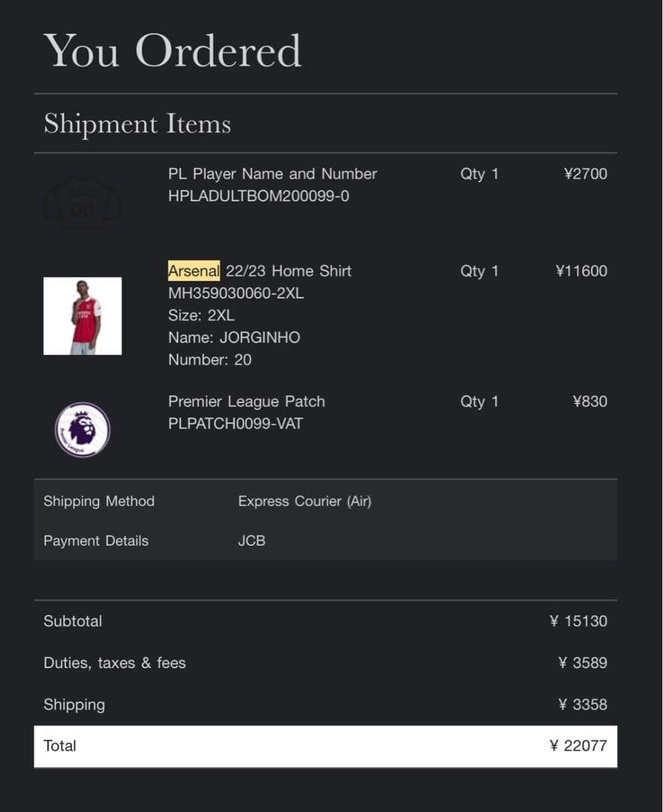Screen dimensions: 663x812
Task: Click the ¥830 patch price
Action: point(589,401)
